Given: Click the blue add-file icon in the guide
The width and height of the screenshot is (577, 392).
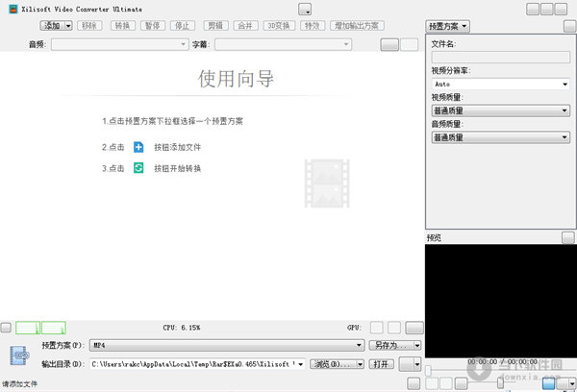Looking at the screenshot, I should tap(138, 147).
